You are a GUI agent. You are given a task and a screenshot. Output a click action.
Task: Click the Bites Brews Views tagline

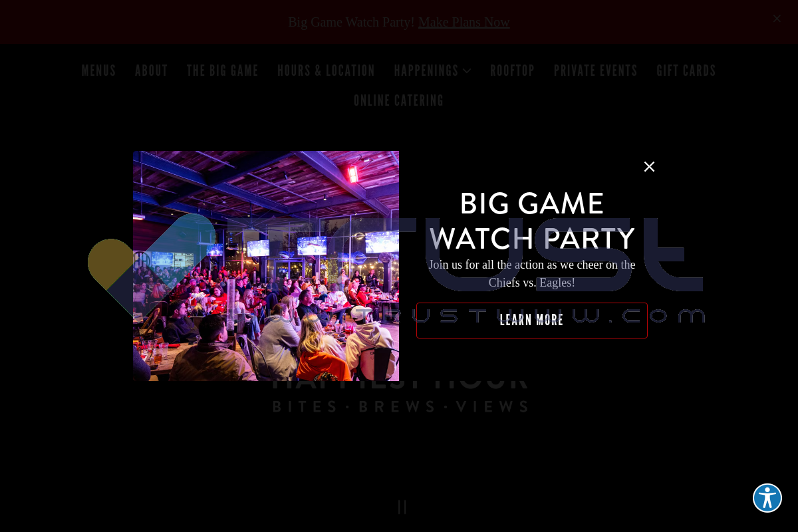pyautogui.click(x=400, y=406)
